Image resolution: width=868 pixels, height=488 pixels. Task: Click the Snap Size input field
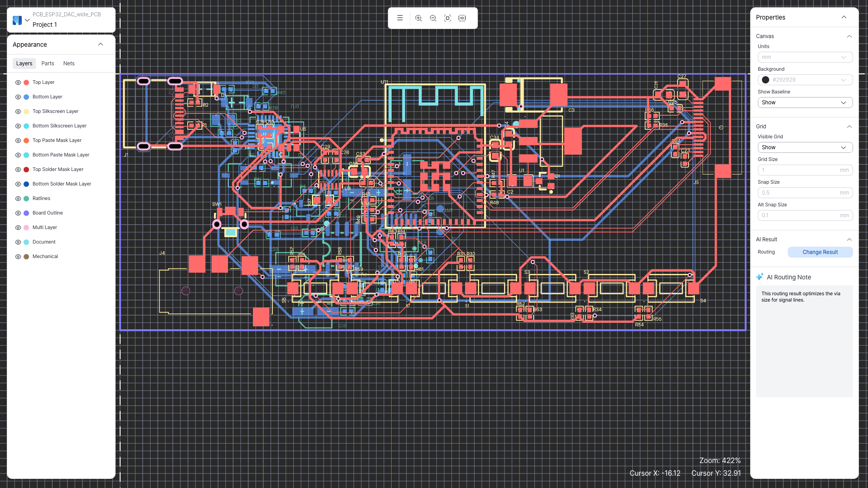(x=805, y=193)
